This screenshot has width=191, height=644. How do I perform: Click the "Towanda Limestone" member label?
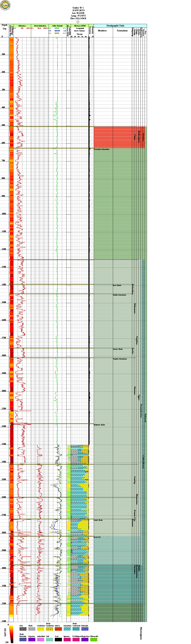pyautogui.click(x=102, y=149)
